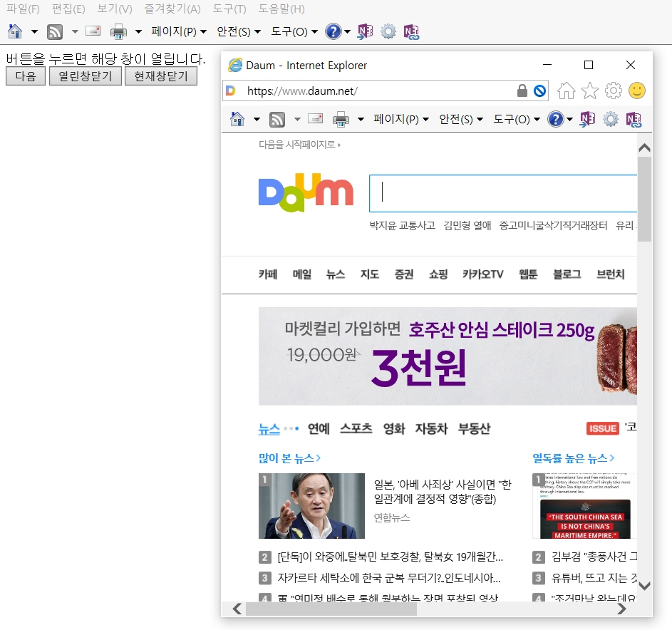Open the 보기(V) menu

click(115, 9)
